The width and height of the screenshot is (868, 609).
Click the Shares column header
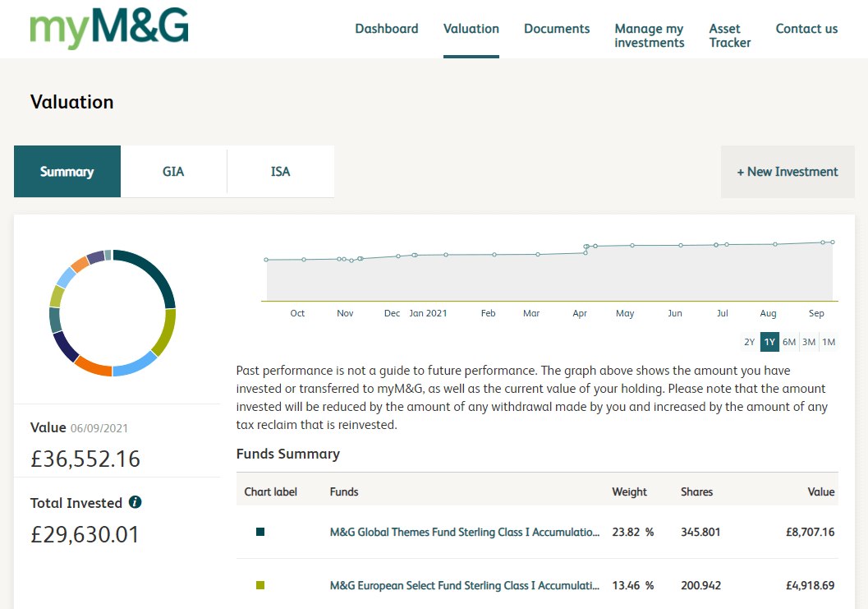696,491
